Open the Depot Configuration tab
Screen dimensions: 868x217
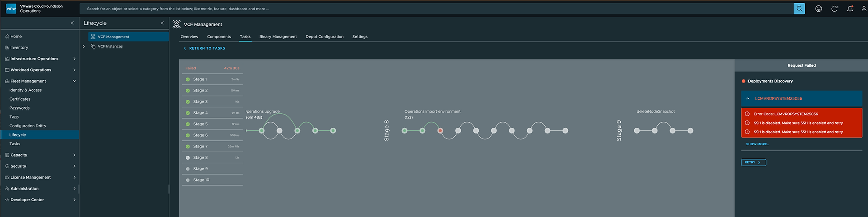(325, 37)
